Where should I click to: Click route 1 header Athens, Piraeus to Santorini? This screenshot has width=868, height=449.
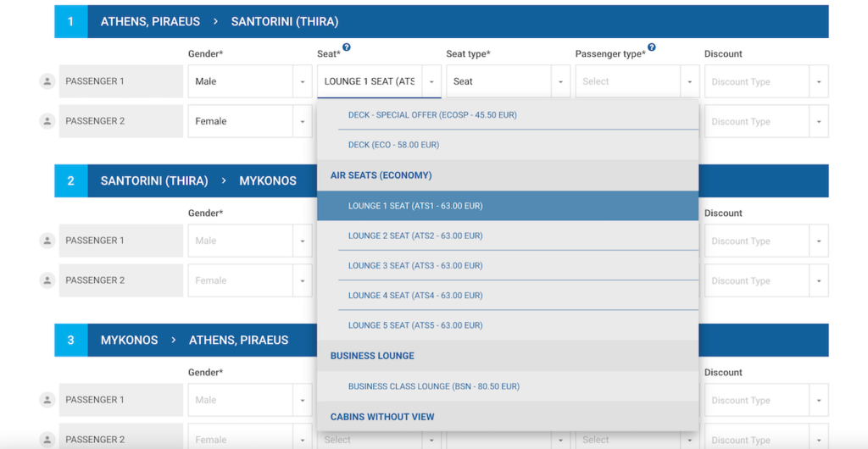point(441,21)
